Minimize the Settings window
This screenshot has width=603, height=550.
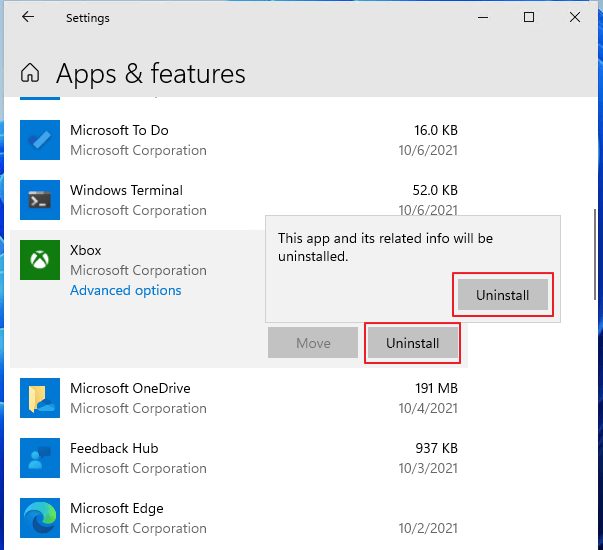[483, 17]
